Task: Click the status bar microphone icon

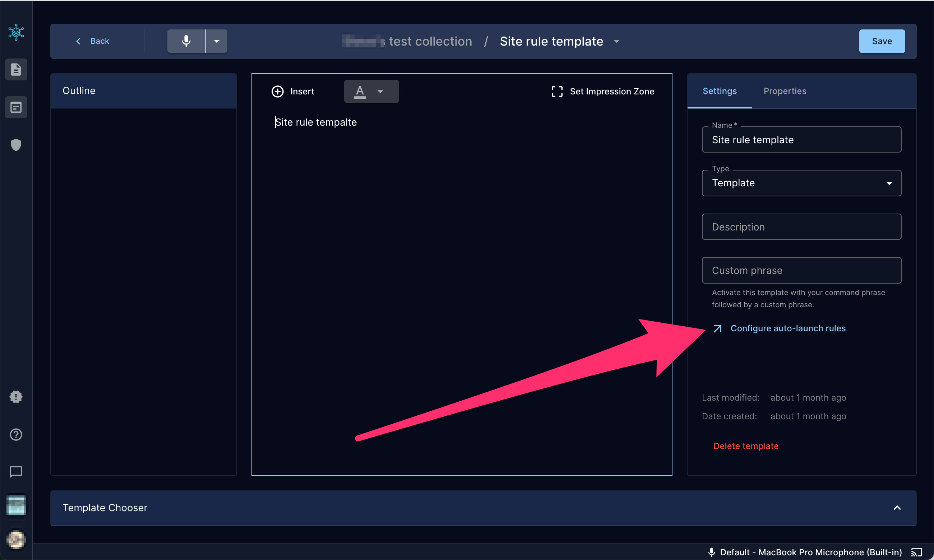Action: tap(711, 552)
